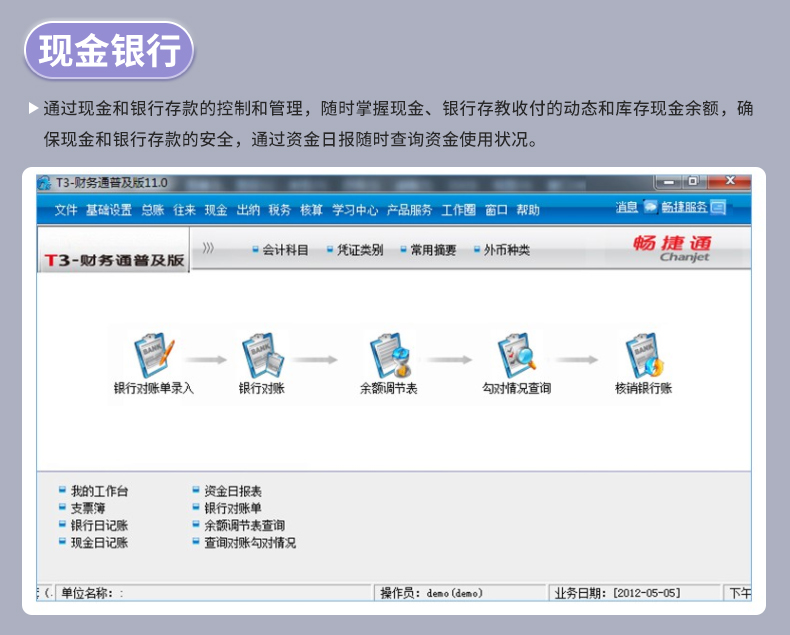The width and height of the screenshot is (790, 635).
Task: Open the 常用摘要 shortcut
Action: (x=433, y=250)
